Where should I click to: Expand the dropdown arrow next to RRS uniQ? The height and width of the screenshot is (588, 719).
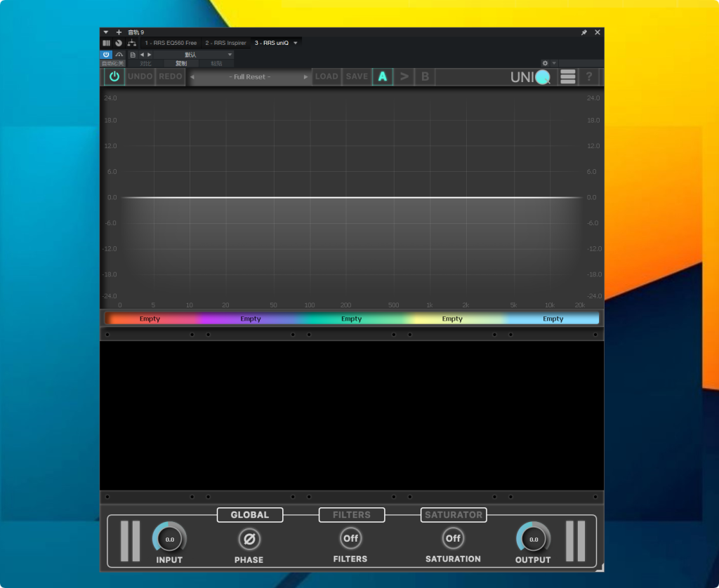[296, 43]
